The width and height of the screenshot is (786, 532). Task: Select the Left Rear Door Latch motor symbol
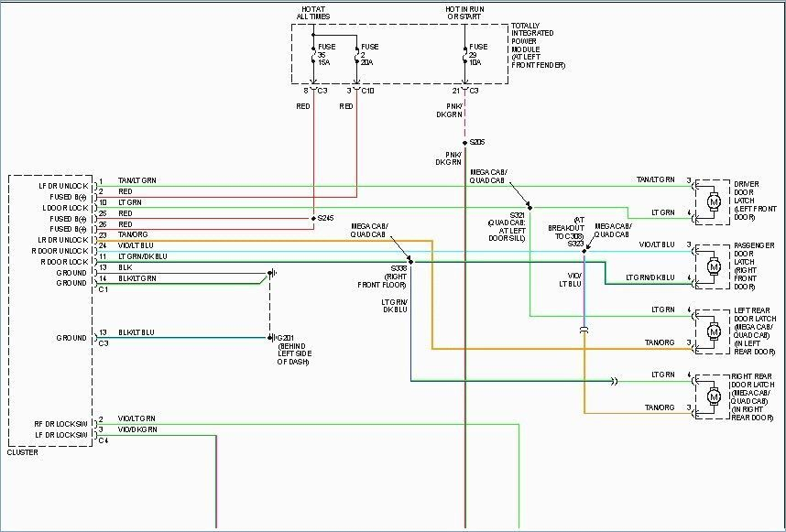pyautogui.click(x=713, y=331)
